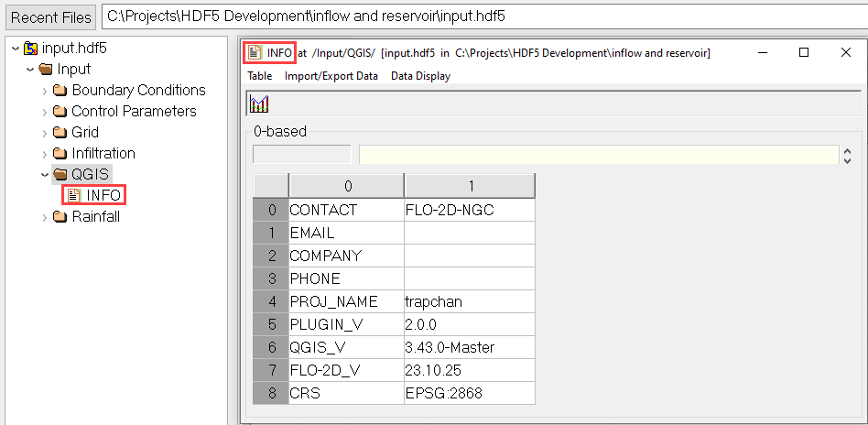The width and height of the screenshot is (868, 425).
Task: Click the Boundary Conditions folder icon
Action: tap(60, 91)
